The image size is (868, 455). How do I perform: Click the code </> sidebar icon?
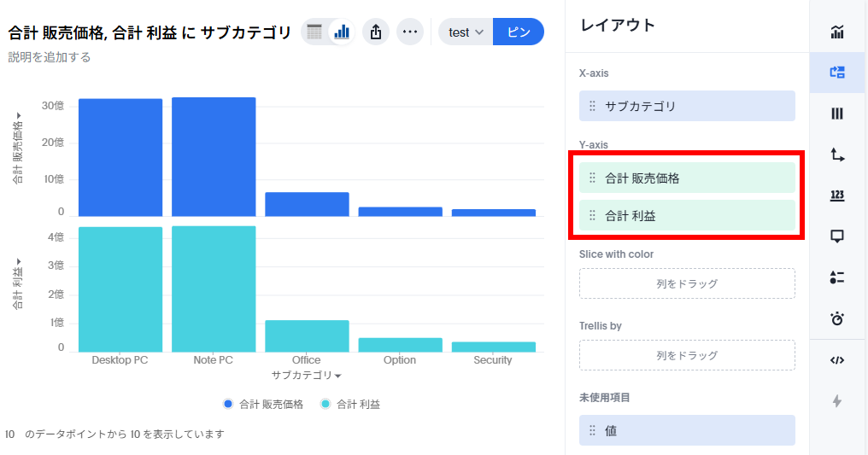tap(837, 359)
